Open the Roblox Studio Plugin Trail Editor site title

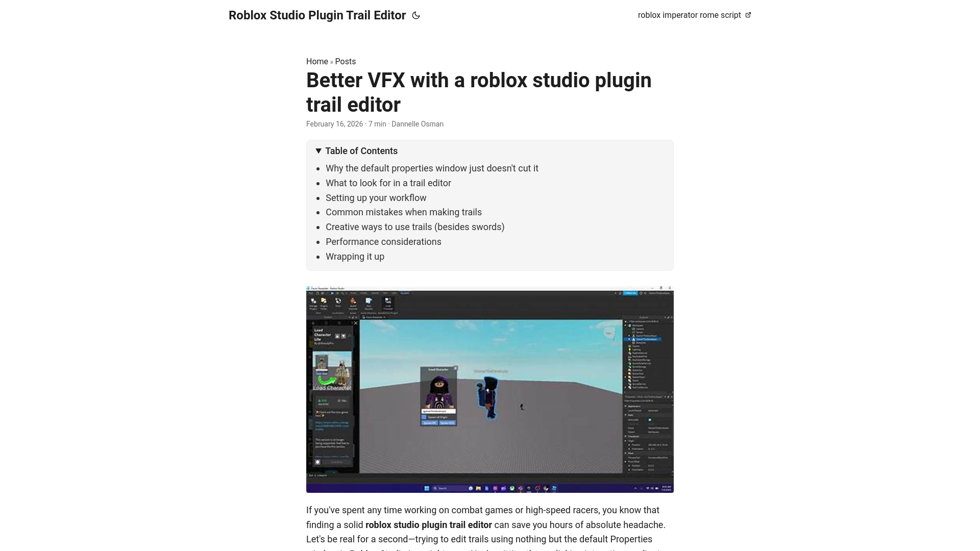(x=317, y=15)
